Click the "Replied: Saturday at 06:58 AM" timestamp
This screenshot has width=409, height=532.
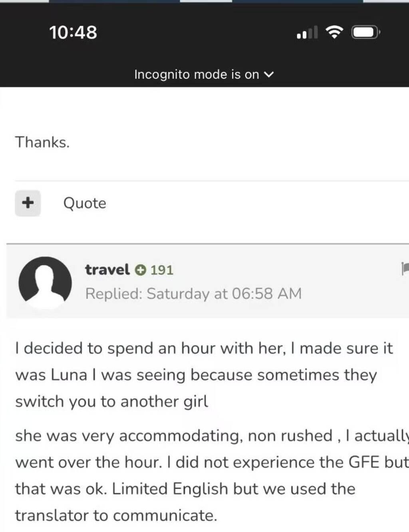click(x=193, y=294)
